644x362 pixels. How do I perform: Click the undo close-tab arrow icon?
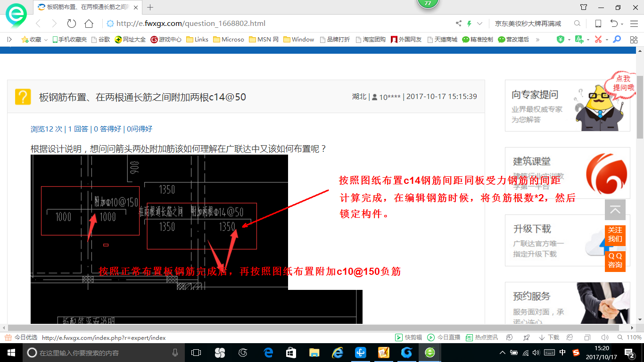point(614,24)
